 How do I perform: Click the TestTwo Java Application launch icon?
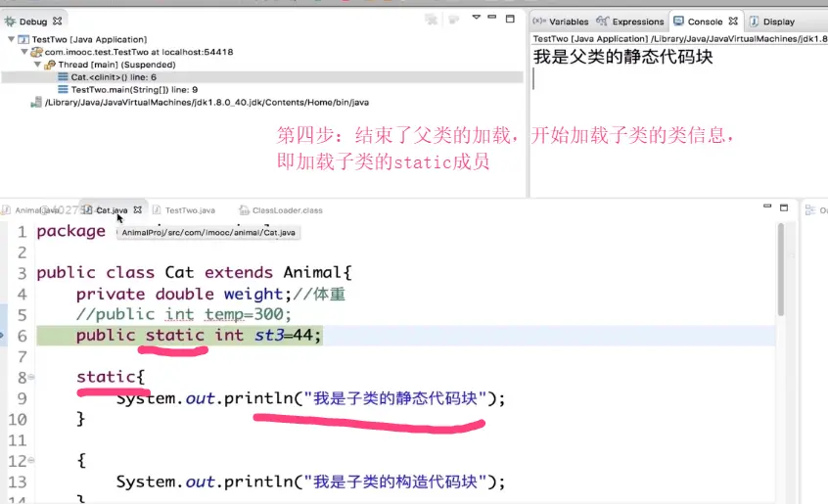point(23,39)
